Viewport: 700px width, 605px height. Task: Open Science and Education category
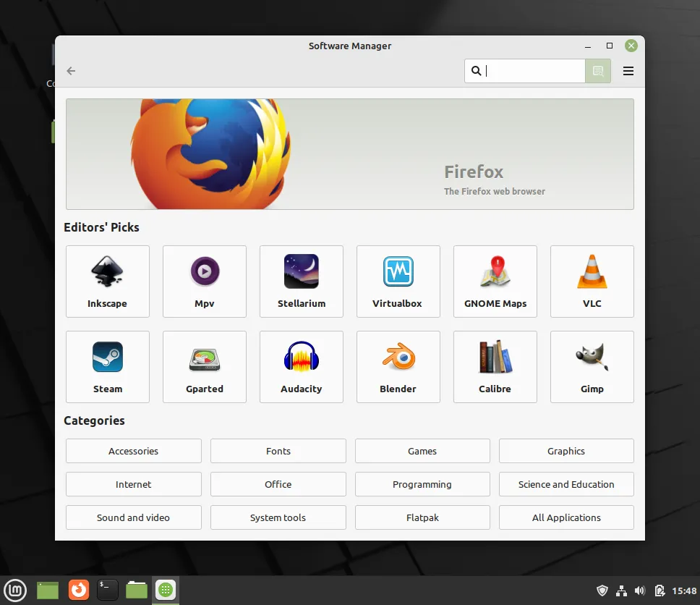(x=566, y=484)
